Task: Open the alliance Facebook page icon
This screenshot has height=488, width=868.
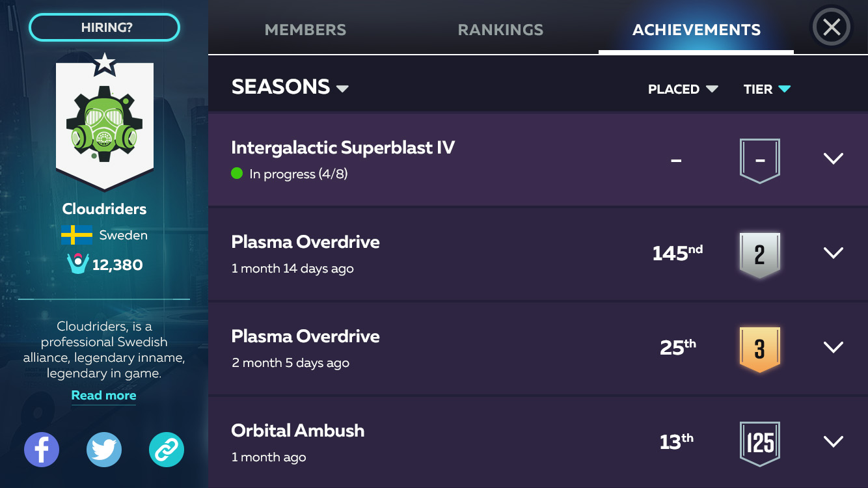Action: [x=42, y=450]
